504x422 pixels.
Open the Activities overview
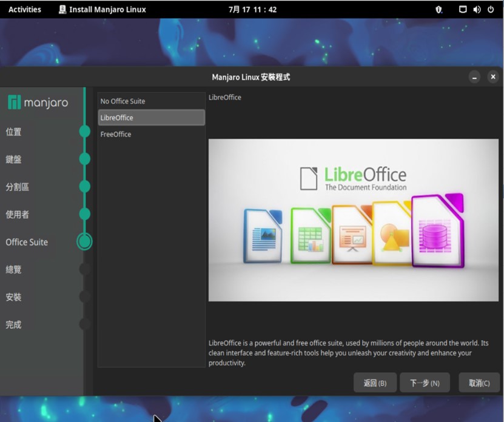(x=25, y=10)
